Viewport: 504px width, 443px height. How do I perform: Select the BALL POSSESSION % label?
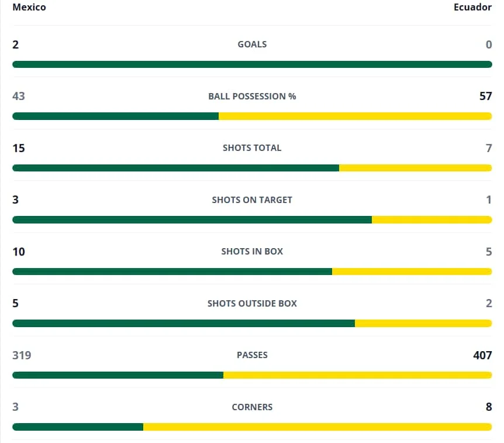[252, 96]
